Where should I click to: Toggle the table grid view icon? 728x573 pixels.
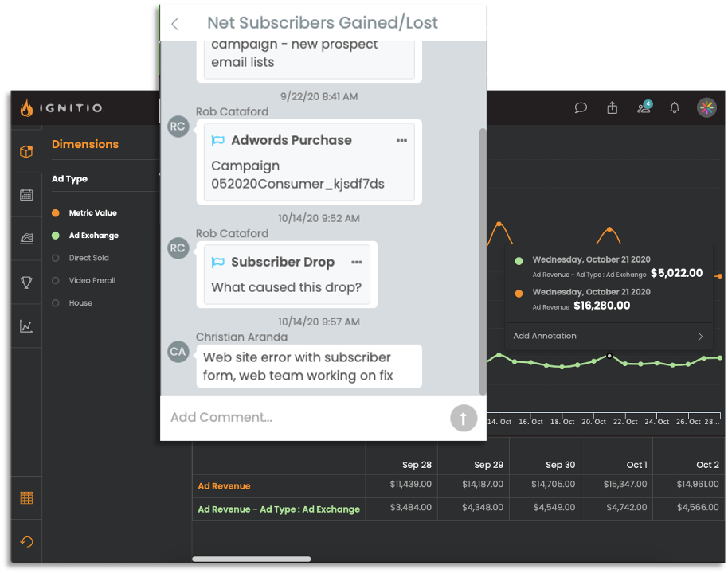[26, 498]
